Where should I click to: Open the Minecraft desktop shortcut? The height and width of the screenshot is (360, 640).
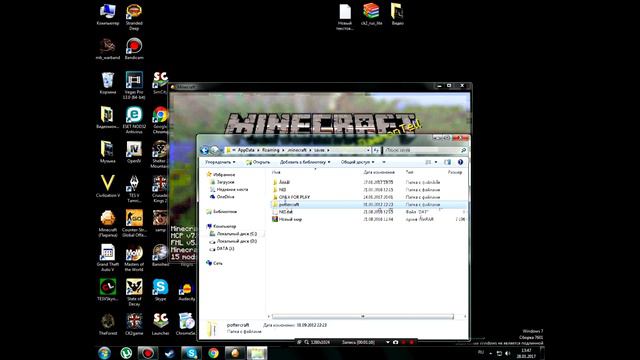coord(108,223)
